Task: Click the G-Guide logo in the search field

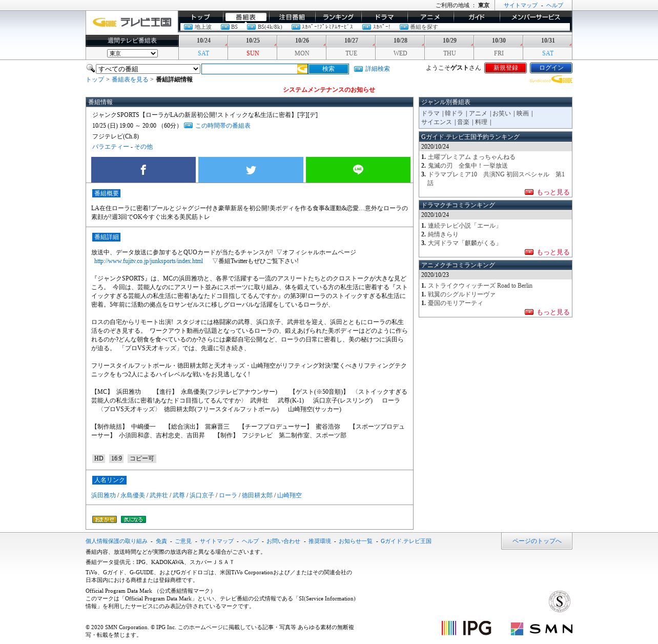Action: click(302, 69)
